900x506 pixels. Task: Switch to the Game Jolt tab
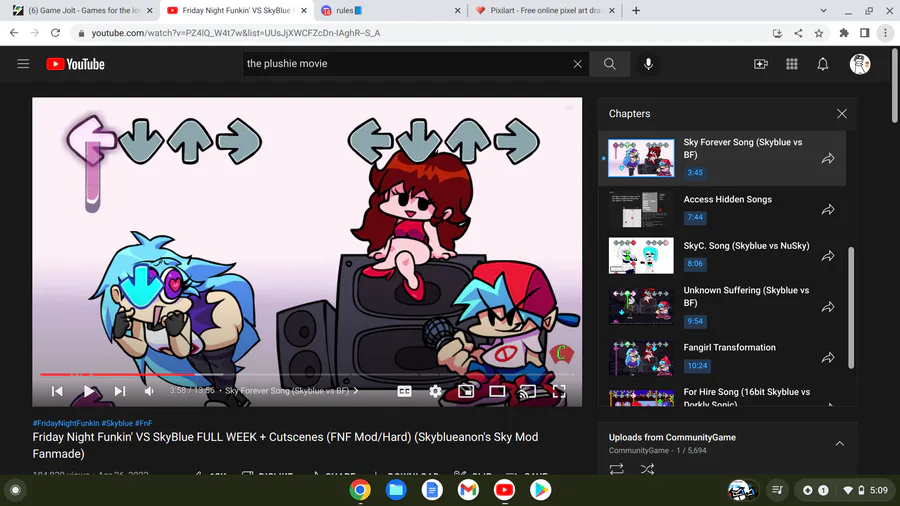tap(83, 10)
